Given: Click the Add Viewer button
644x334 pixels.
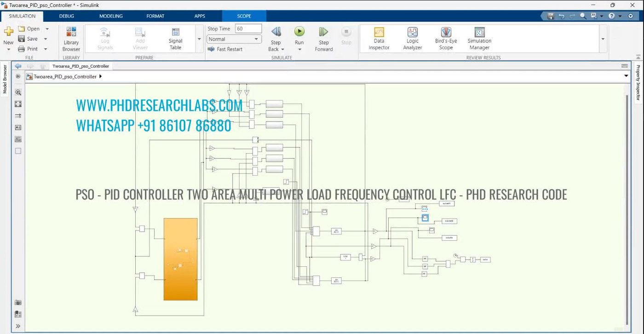Looking at the screenshot, I should click(140, 39).
